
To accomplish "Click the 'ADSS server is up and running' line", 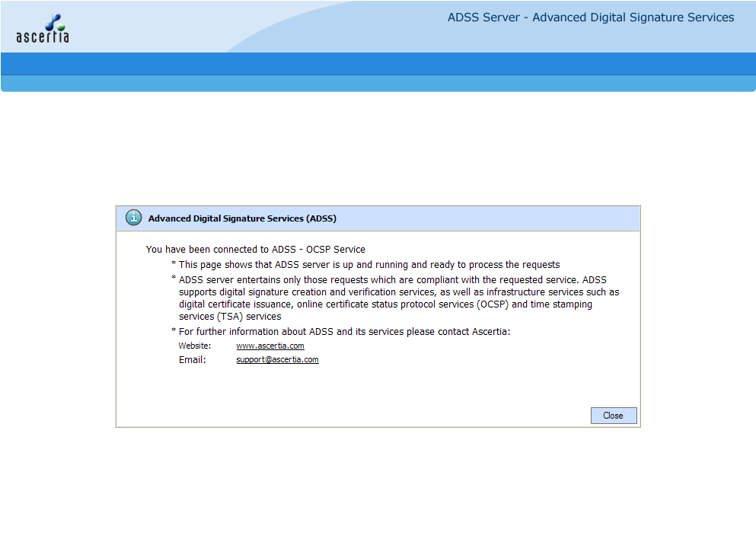I will [x=369, y=265].
